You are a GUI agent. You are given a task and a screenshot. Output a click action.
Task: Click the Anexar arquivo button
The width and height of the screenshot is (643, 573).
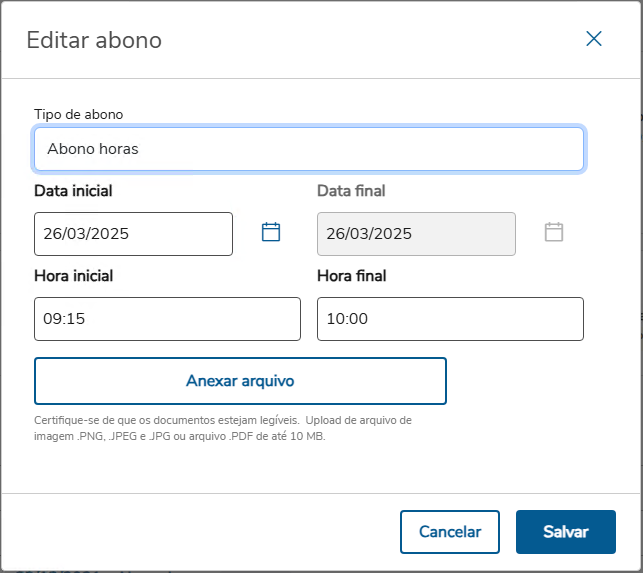click(x=240, y=381)
